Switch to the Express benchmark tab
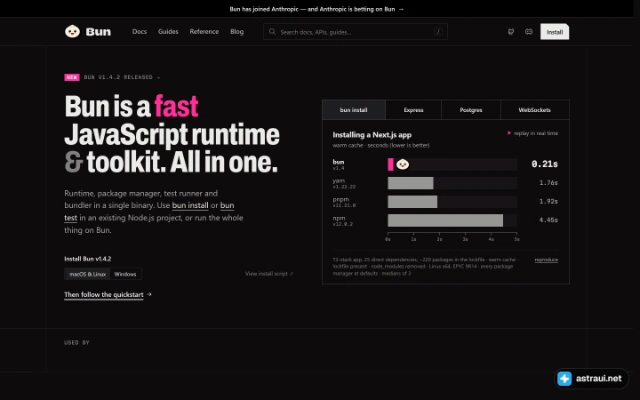 [413, 110]
